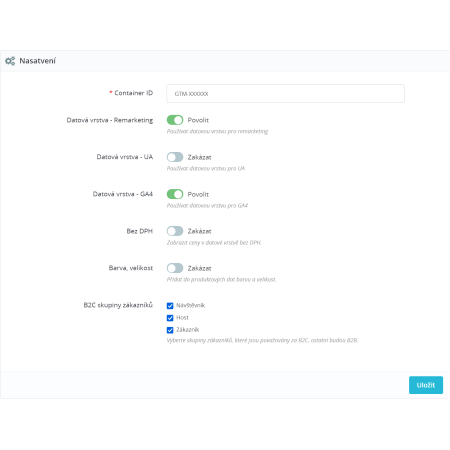Viewport: 450px width, 450px height.
Task: Click the Zakázat label beside Barva, velikost
Action: click(199, 268)
